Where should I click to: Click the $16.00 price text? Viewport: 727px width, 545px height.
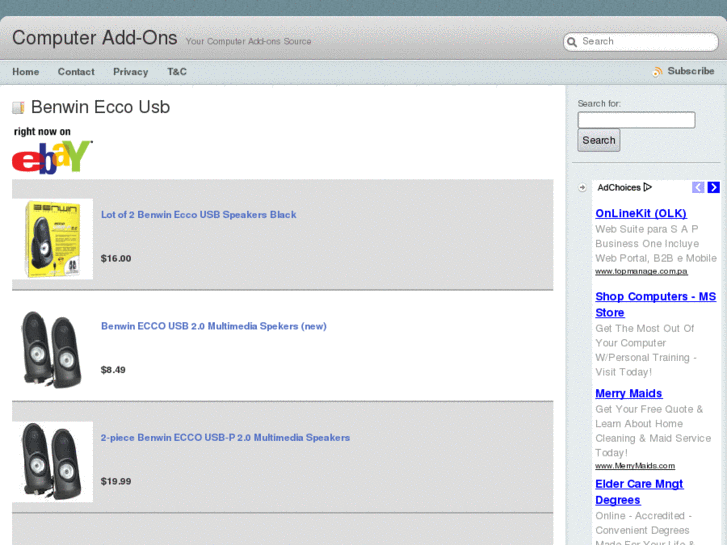(x=116, y=258)
